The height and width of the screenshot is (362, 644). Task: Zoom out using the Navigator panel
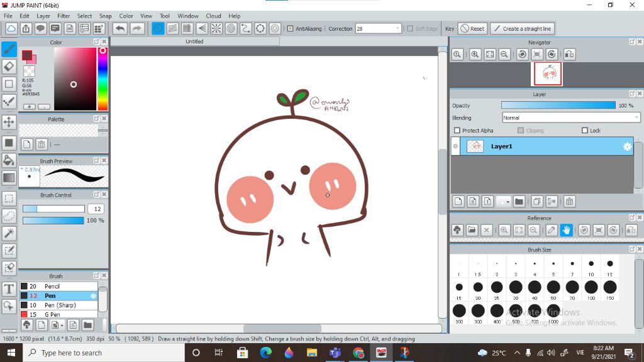[x=504, y=54]
